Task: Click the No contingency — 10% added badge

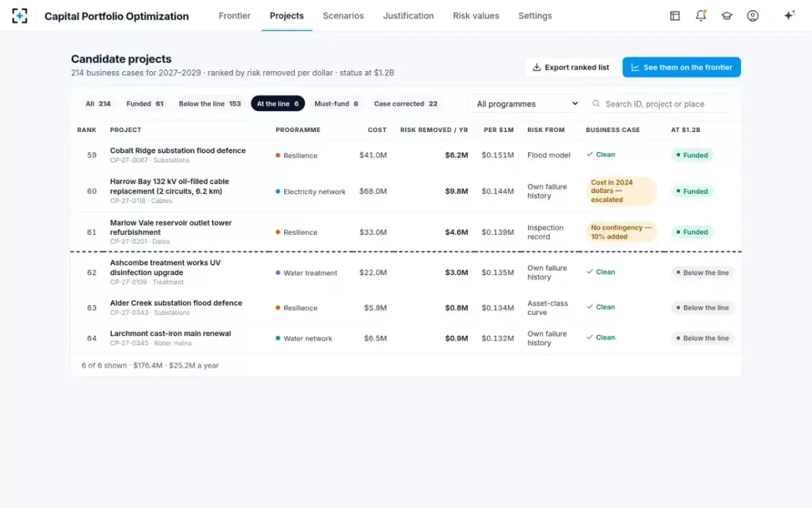Action: pyautogui.click(x=621, y=232)
